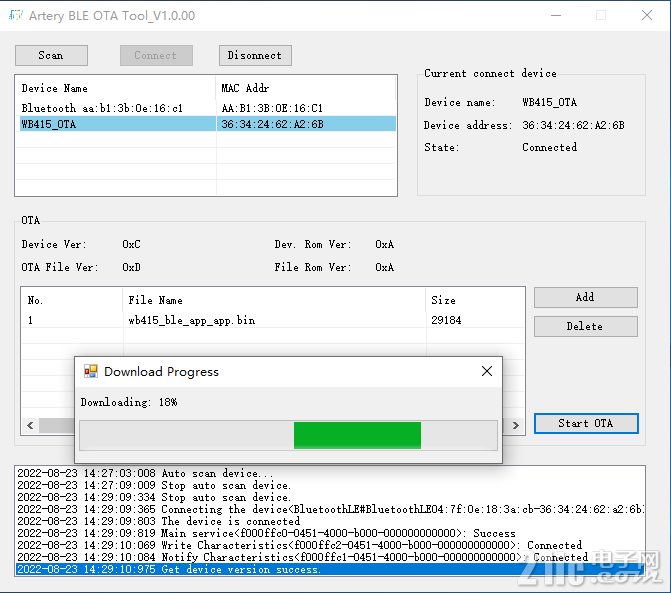Select the 'Connecting the device' log line
This screenshot has height=593, width=671.
tap(330, 509)
